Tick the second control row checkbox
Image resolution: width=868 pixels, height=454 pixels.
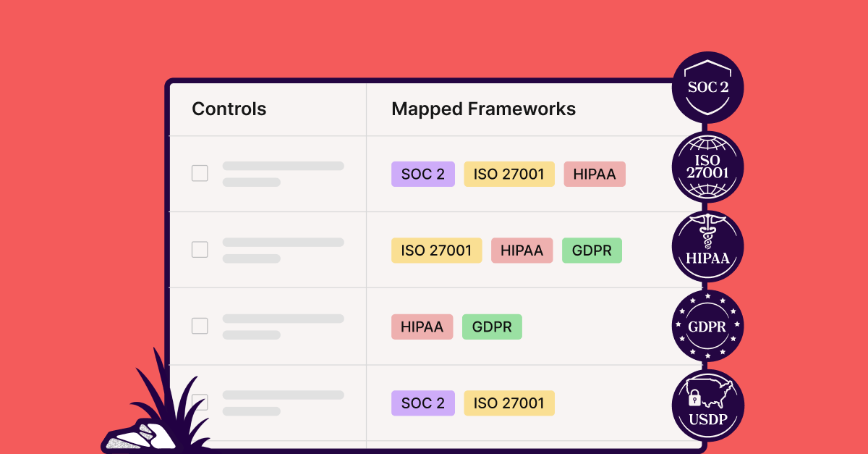(x=200, y=250)
